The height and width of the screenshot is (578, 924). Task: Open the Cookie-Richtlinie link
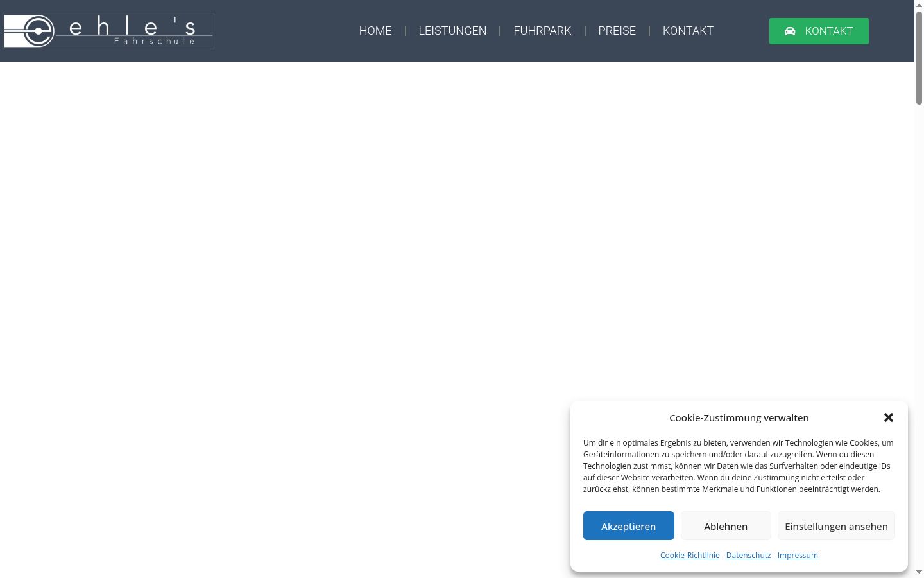coord(690,555)
